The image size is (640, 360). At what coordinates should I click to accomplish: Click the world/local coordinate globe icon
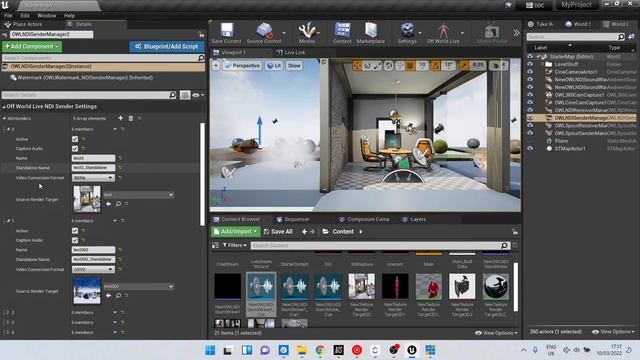pos(389,65)
